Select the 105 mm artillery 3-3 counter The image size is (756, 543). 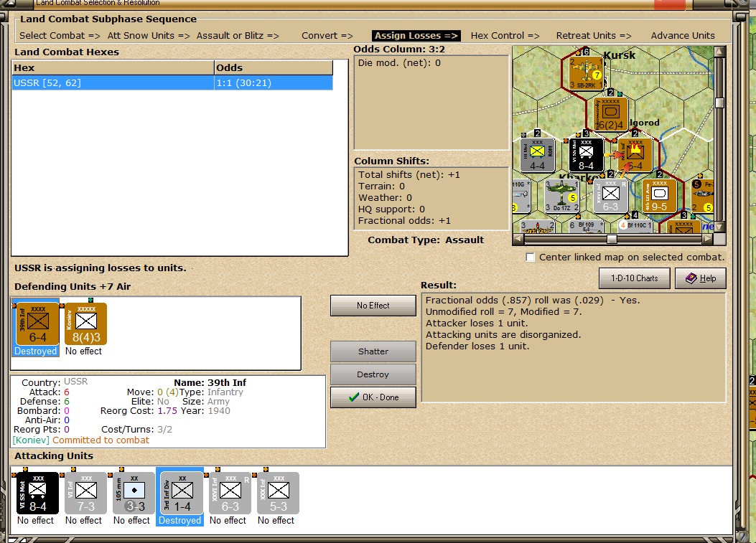point(134,493)
